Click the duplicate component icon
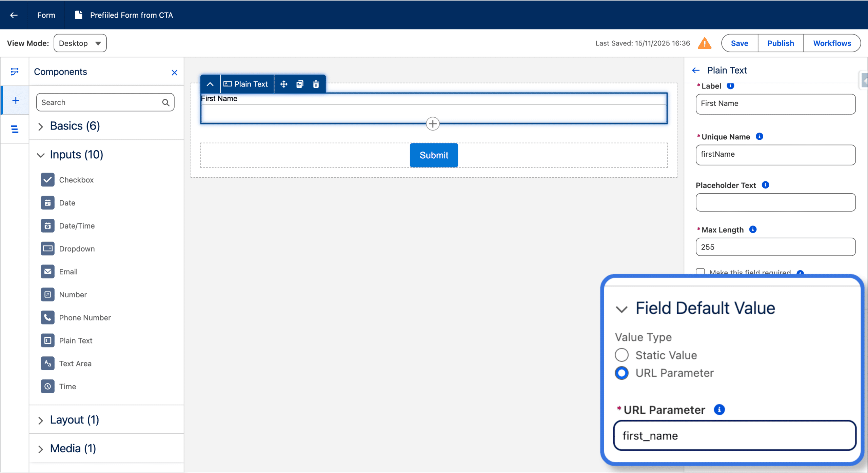This screenshot has height=473, width=868. click(300, 84)
